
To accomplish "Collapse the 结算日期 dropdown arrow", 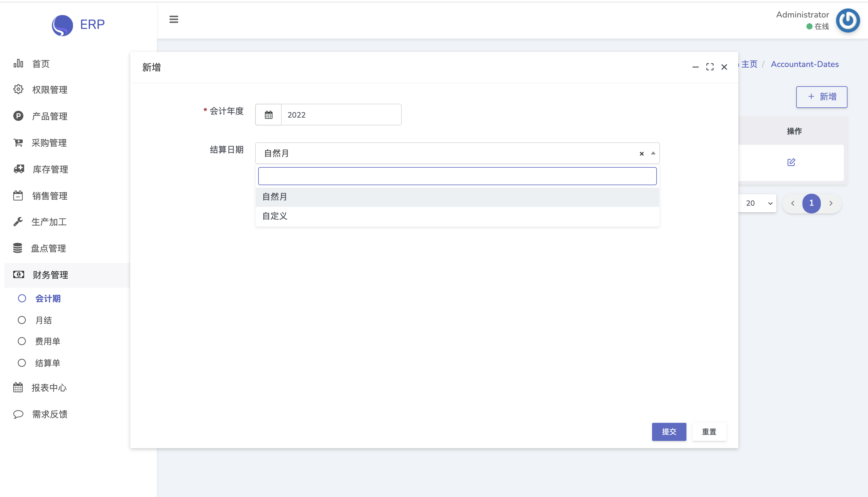I will [653, 153].
